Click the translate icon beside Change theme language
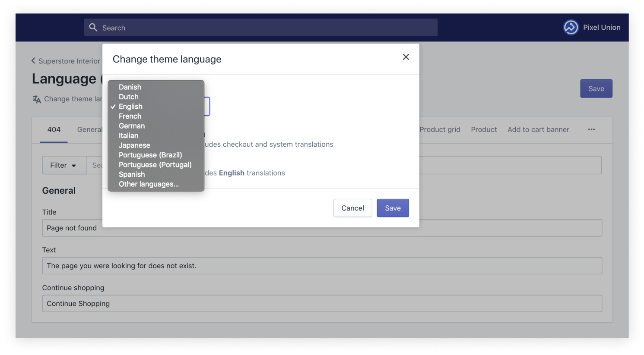 (37, 99)
